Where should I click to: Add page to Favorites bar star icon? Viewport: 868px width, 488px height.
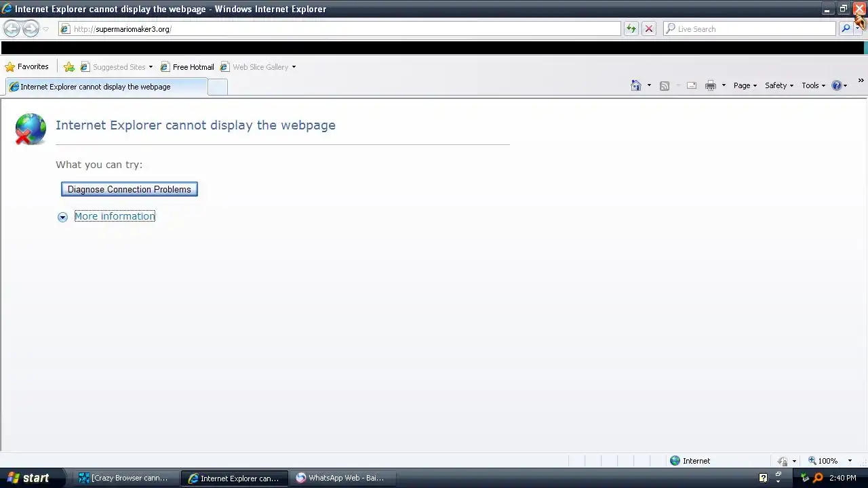(69, 66)
